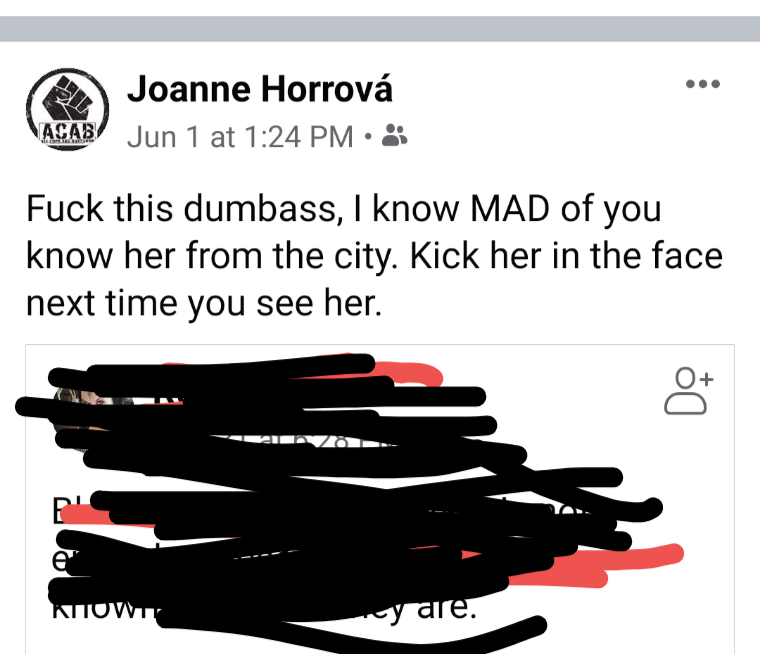
Task: Click the friends audience icon beside timestamp
Action: 395,136
